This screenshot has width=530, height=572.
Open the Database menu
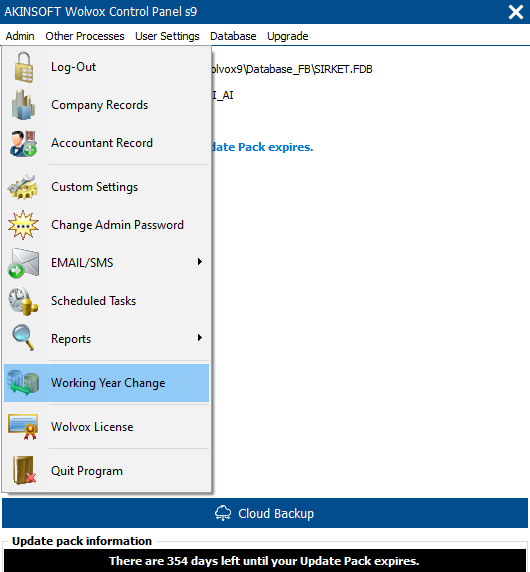pyautogui.click(x=233, y=36)
